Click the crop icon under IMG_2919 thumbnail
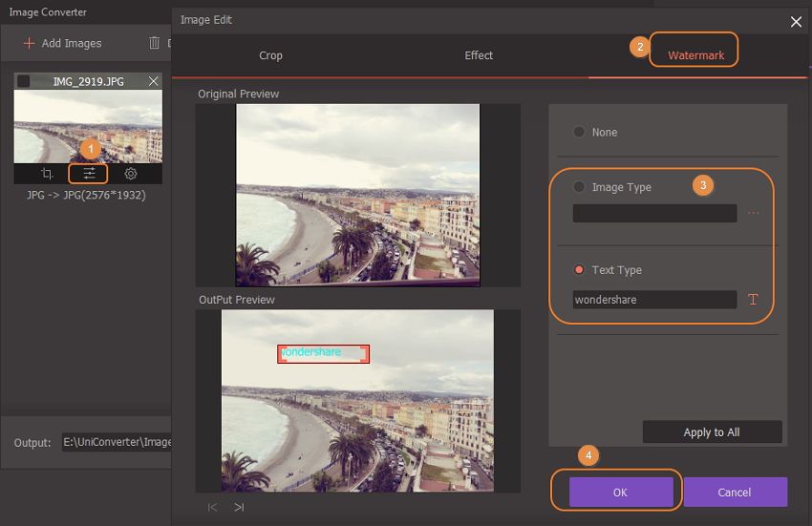Viewport: 812px width, 526px height. 47,174
